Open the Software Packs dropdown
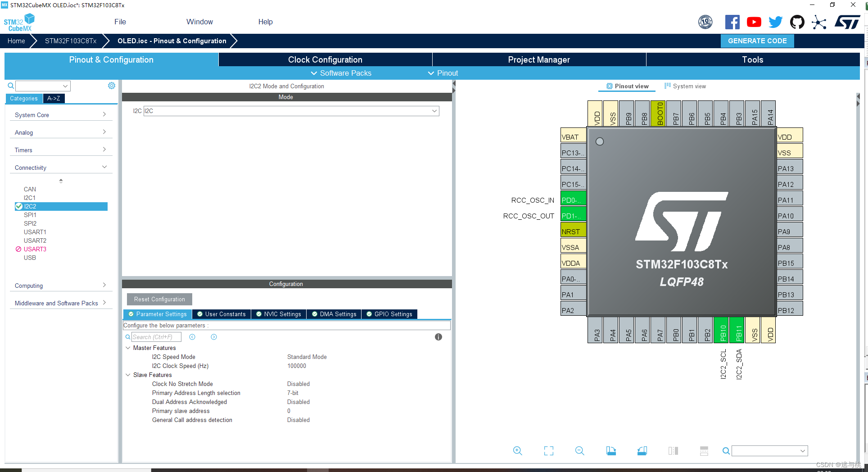The height and width of the screenshot is (472, 868). click(x=341, y=73)
